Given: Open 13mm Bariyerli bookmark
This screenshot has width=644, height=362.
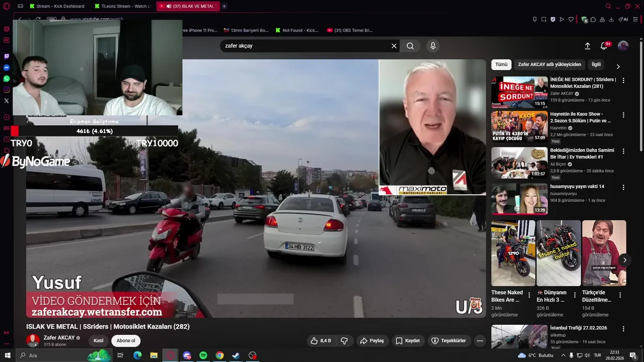Looking at the screenshot, I should [x=246, y=30].
